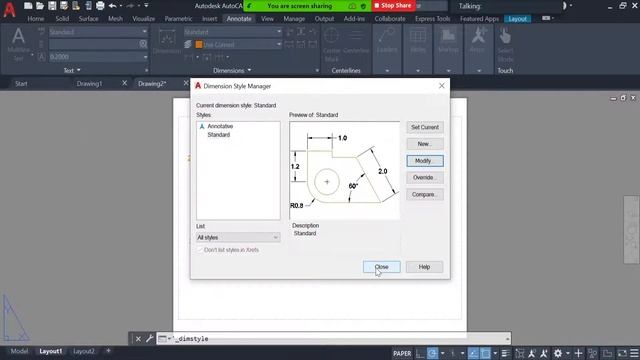Switch to the Manage ribbon tab
The width and height of the screenshot is (640, 360).
pos(294,19)
